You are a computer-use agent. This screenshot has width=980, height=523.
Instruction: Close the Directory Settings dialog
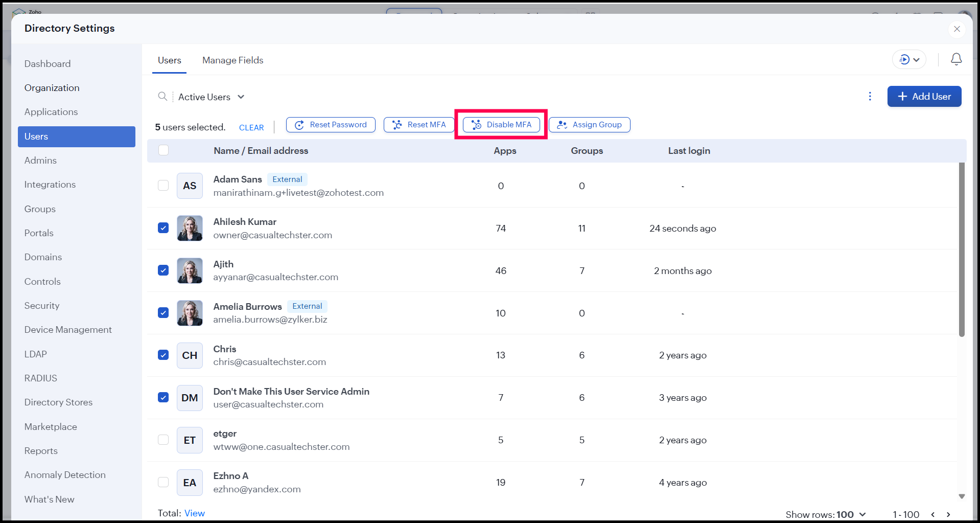(x=956, y=29)
